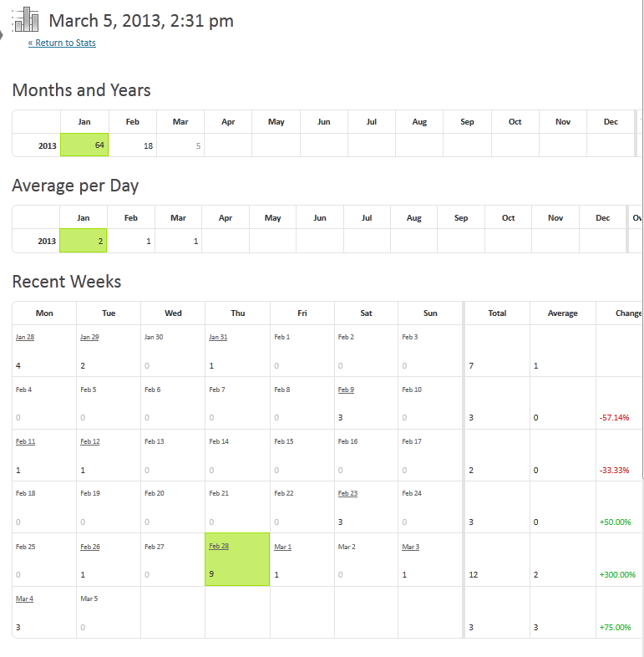Click the +300.00% change value
The width and height of the screenshot is (644, 657).
click(617, 574)
